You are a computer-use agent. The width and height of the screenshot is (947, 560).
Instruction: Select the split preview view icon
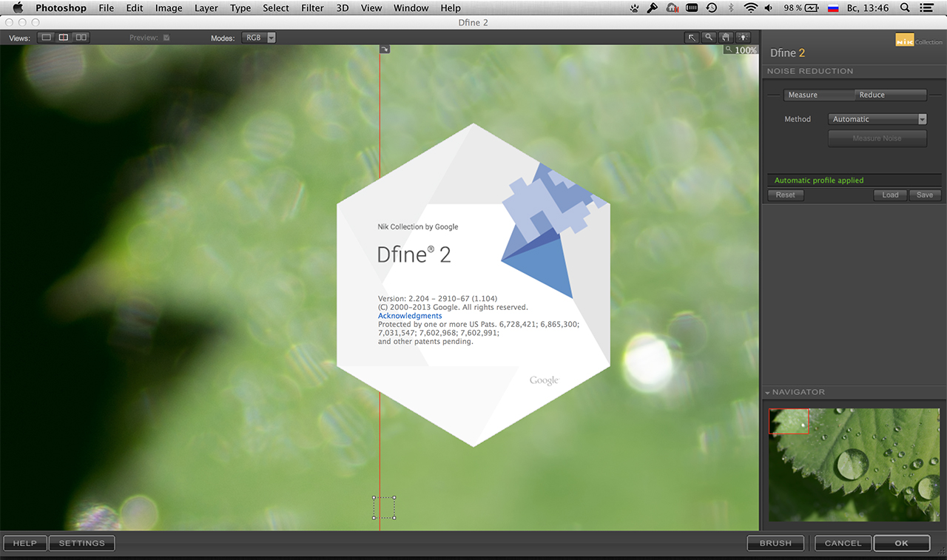(64, 37)
